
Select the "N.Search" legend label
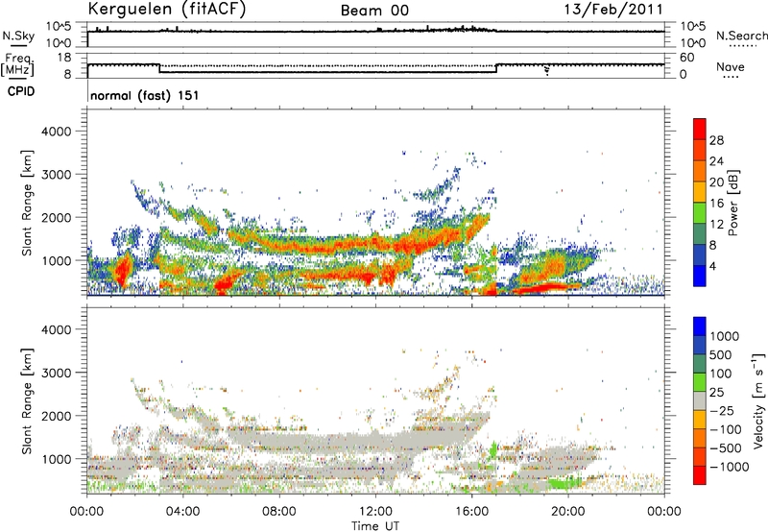(741, 36)
